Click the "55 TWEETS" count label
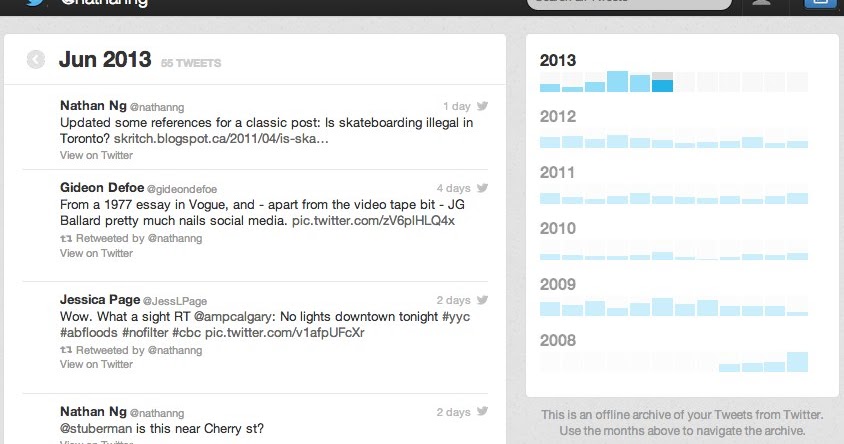The image size is (844, 444). 191,63
